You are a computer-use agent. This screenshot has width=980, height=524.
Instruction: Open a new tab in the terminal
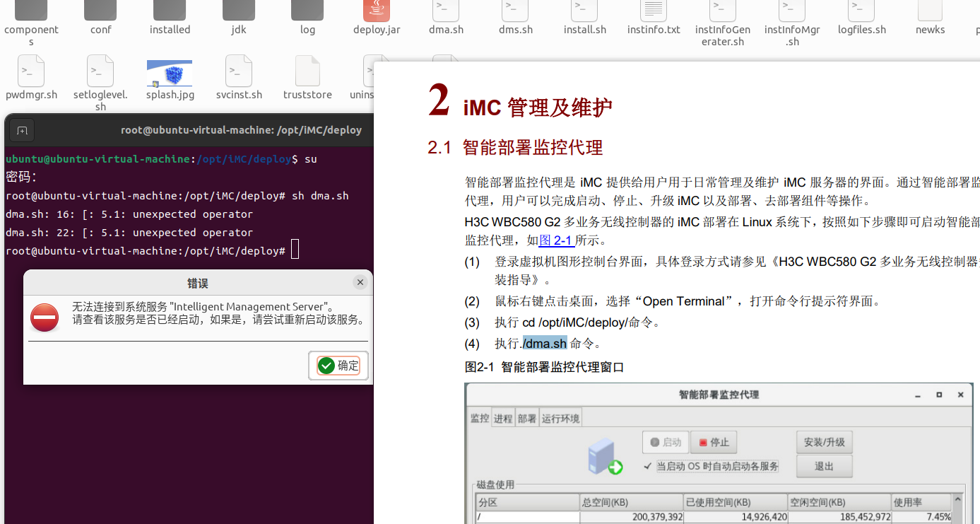tap(22, 130)
